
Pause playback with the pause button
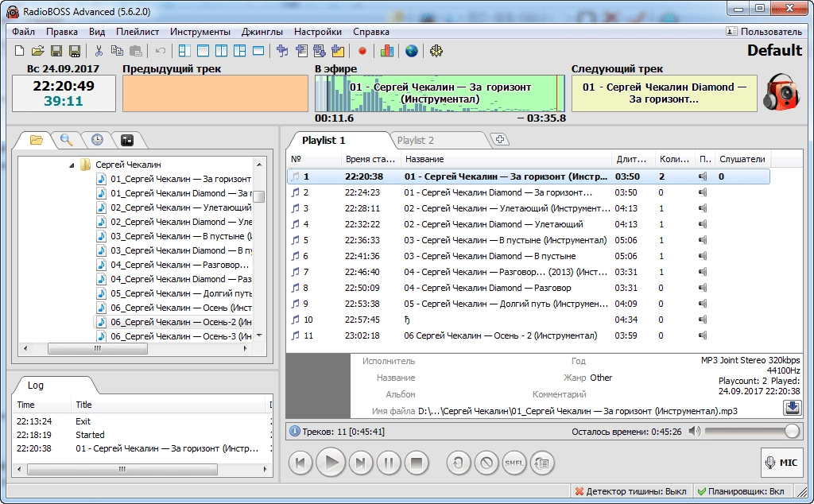[388, 463]
